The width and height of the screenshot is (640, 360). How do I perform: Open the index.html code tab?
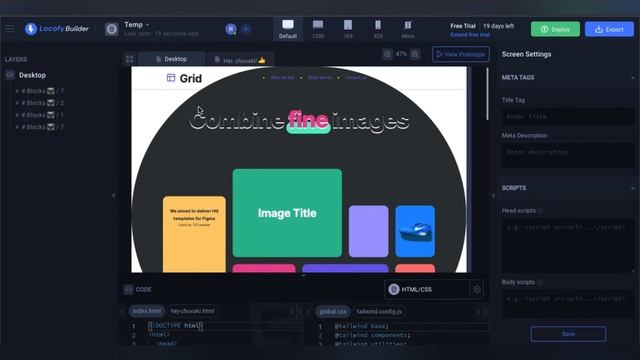click(147, 311)
